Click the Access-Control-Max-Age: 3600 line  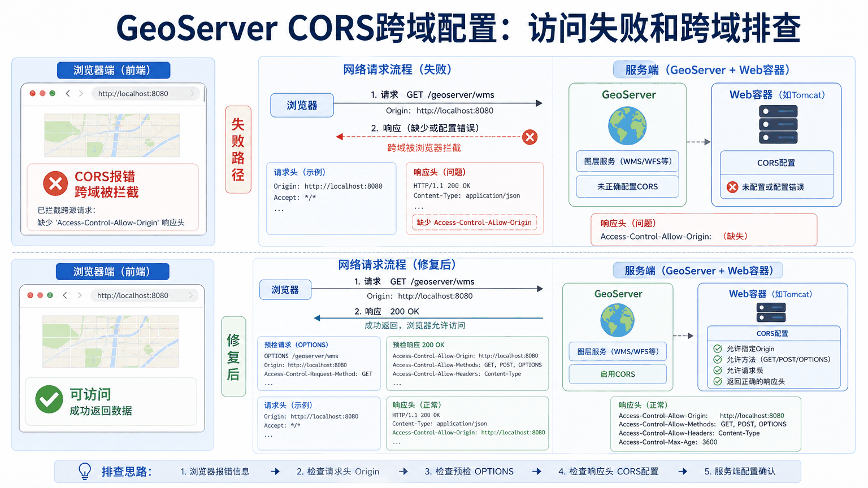click(x=668, y=442)
